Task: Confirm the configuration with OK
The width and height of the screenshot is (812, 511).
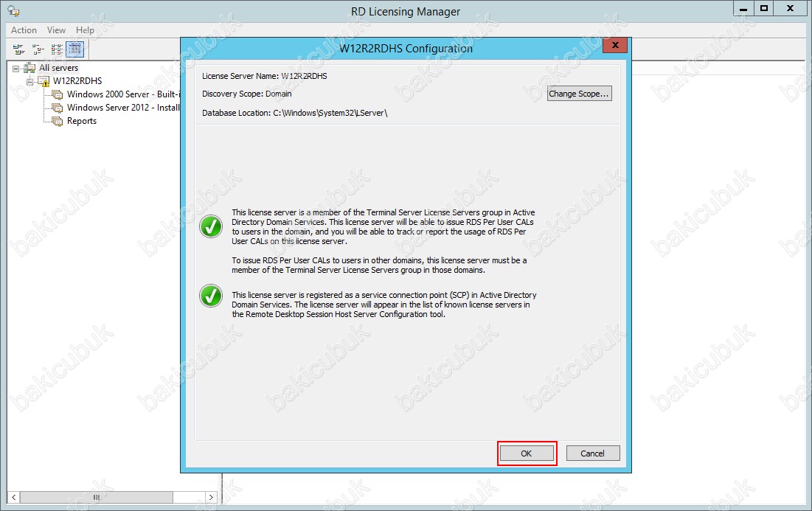Action: point(526,453)
